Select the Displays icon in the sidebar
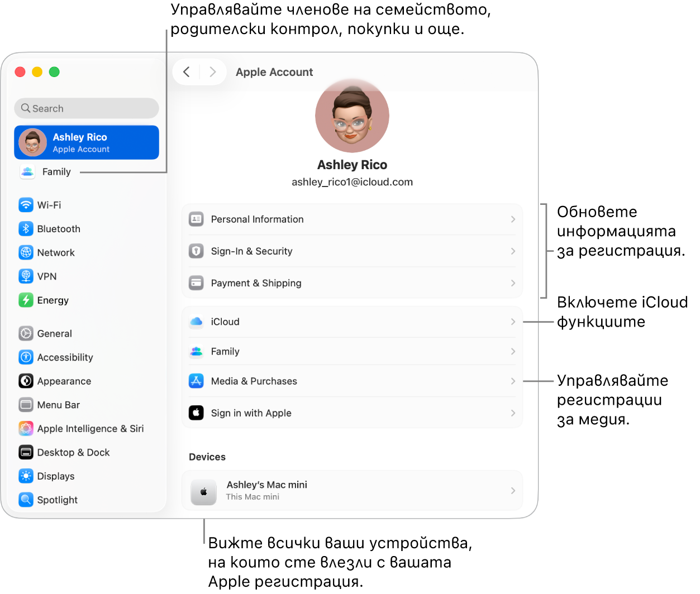This screenshot has height=594, width=700. [26, 476]
